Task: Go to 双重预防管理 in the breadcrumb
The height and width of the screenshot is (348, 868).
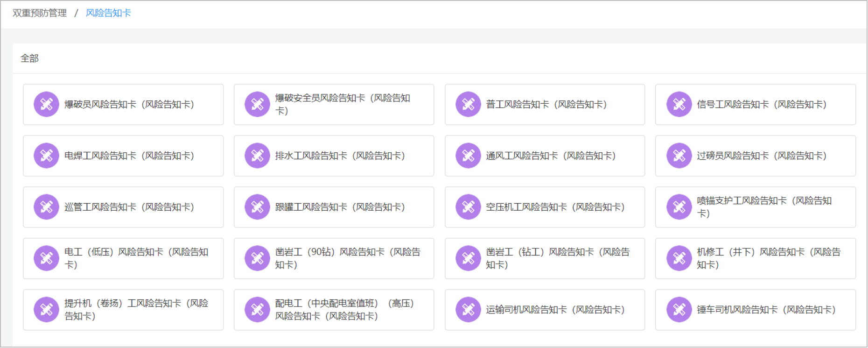Action: click(x=40, y=13)
